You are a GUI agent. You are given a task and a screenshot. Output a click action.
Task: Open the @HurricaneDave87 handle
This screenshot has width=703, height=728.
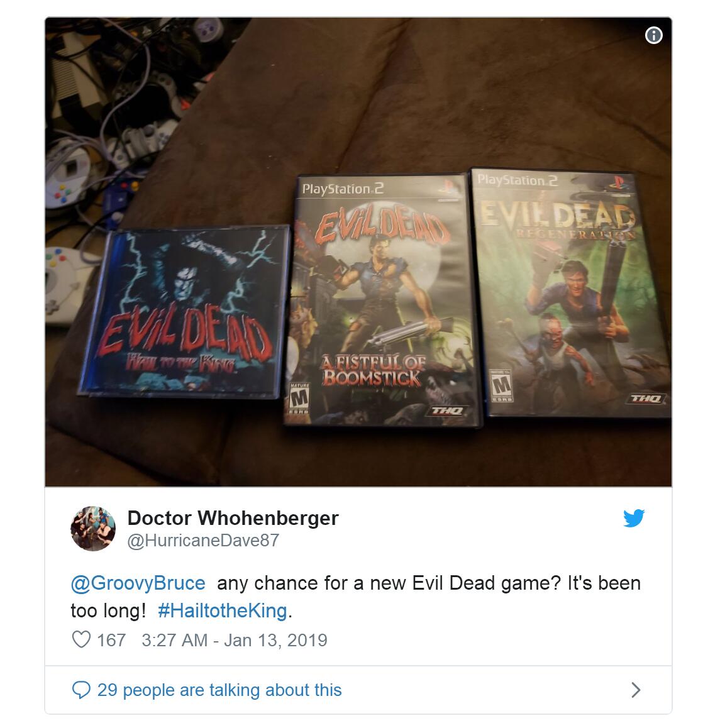click(203, 541)
